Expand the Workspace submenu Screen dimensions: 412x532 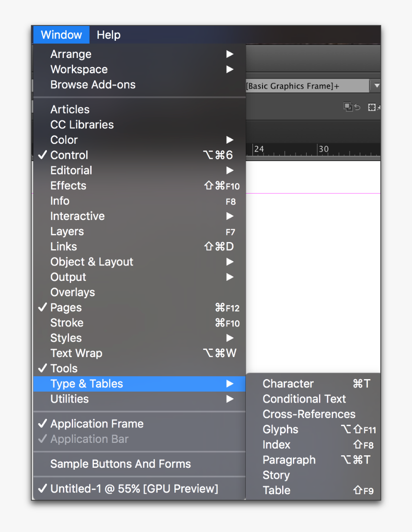pyautogui.click(x=139, y=69)
